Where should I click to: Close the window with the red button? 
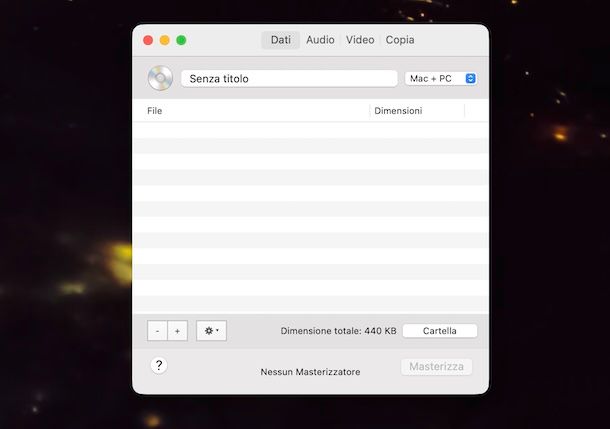[x=148, y=40]
